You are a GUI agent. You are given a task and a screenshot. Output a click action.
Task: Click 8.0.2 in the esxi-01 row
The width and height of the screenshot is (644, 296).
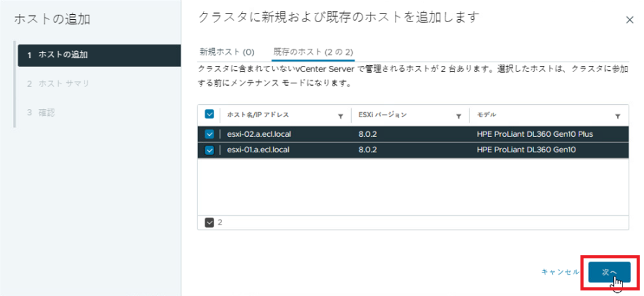(x=367, y=150)
